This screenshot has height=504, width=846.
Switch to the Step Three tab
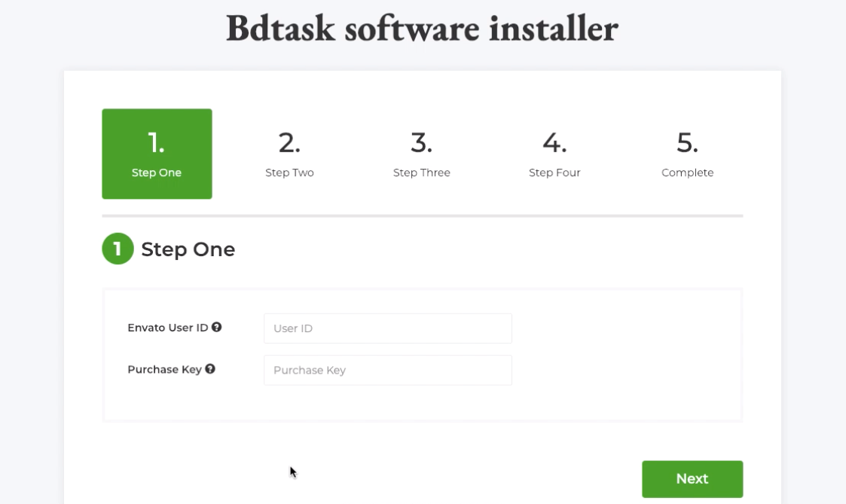[421, 155]
